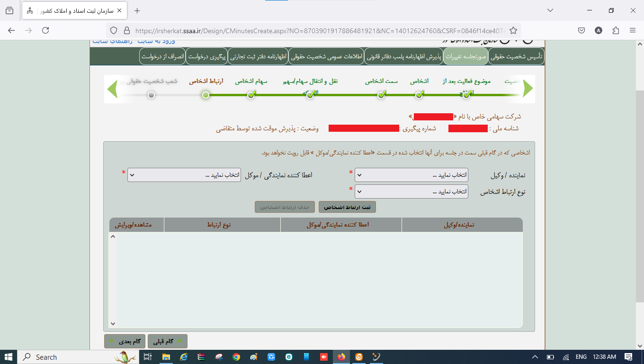The image size is (644, 364).
Task: Click the shield tracking protection icon
Action: [x=113, y=30]
